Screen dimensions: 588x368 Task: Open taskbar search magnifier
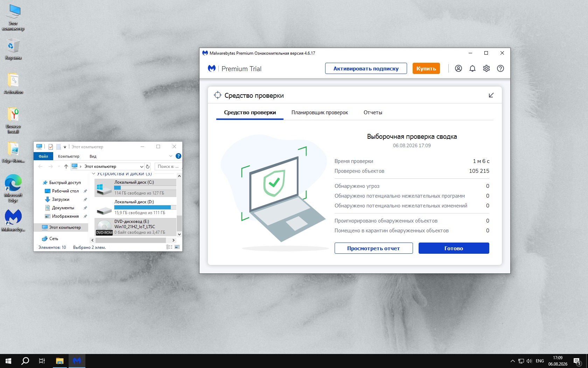[25, 361]
